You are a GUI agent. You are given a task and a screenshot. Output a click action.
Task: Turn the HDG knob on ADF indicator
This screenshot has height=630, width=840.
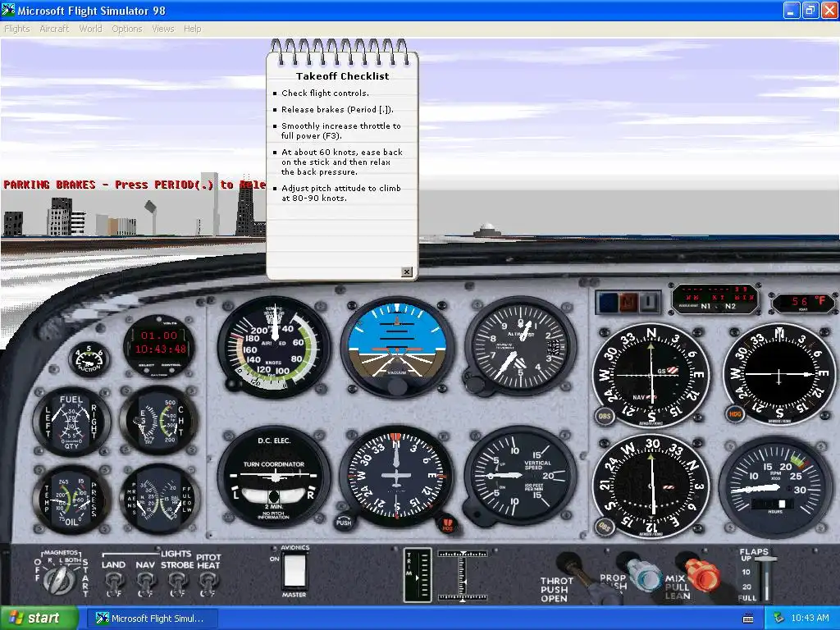point(735,414)
